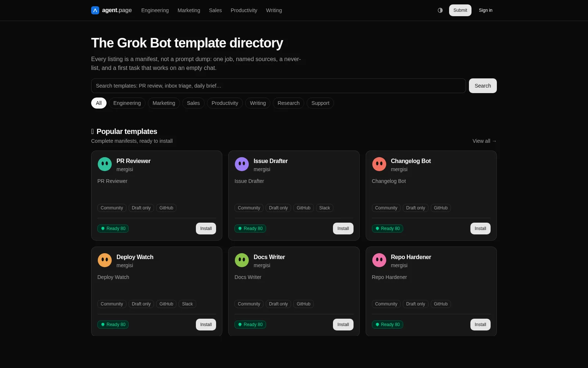
Task: Click Community tag on Changelog Bot card
Action: (386, 208)
